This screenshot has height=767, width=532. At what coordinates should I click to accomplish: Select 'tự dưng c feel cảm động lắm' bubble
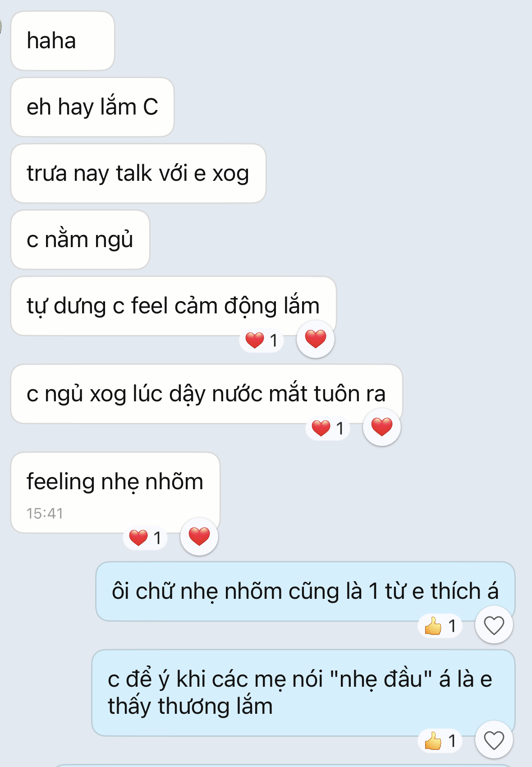[x=174, y=306]
